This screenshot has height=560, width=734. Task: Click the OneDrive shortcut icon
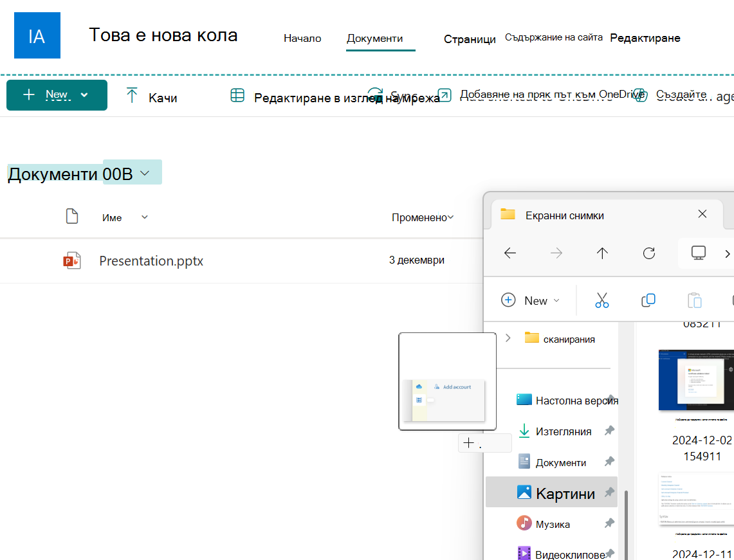coord(445,95)
